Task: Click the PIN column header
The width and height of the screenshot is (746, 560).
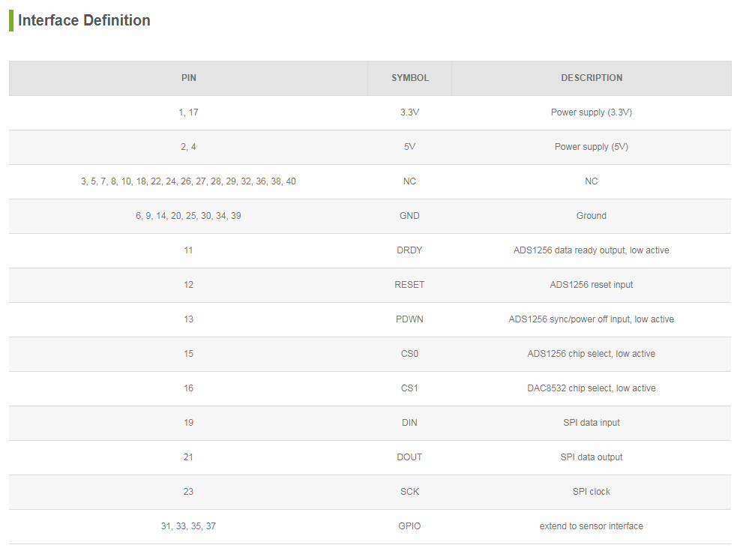Action: pos(189,78)
